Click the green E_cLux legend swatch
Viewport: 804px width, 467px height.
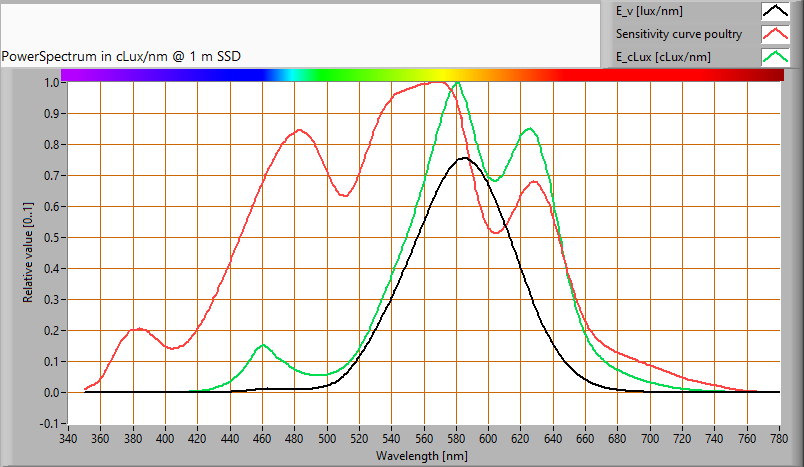[x=776, y=57]
